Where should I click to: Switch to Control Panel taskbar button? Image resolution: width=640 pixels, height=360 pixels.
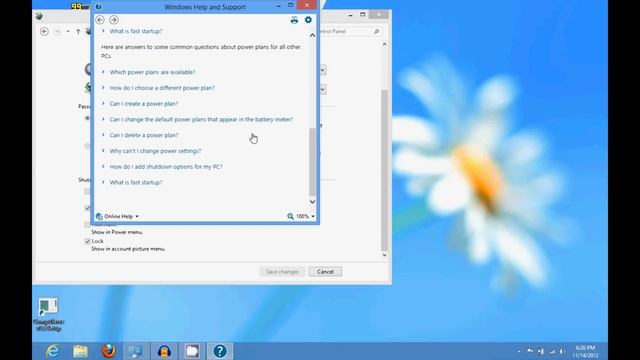tap(136, 351)
